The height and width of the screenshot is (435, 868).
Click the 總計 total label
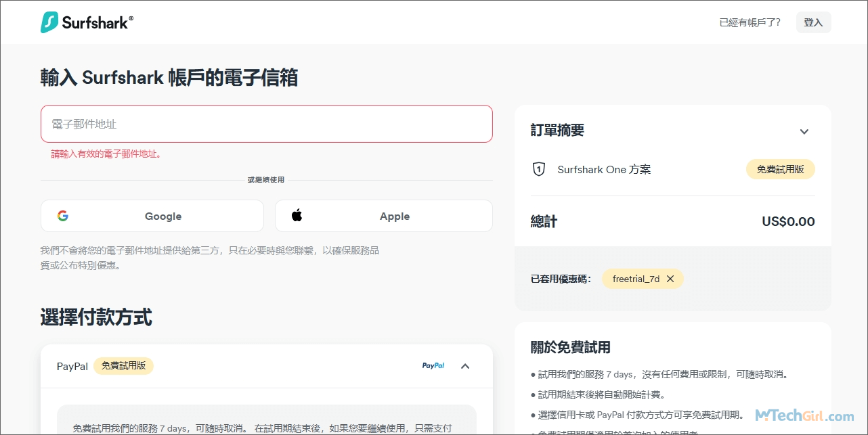[x=544, y=221]
